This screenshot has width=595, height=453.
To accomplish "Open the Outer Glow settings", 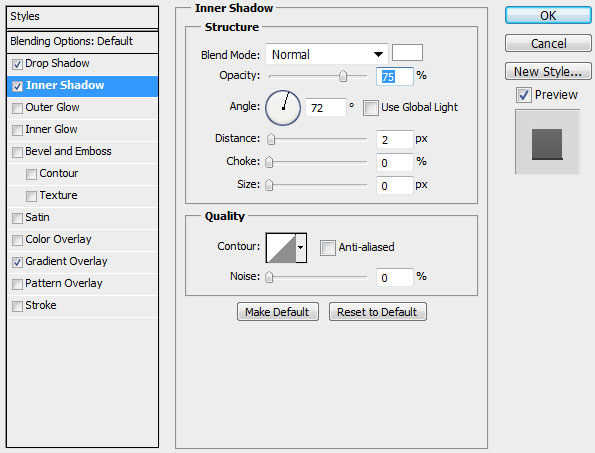I will (x=52, y=107).
